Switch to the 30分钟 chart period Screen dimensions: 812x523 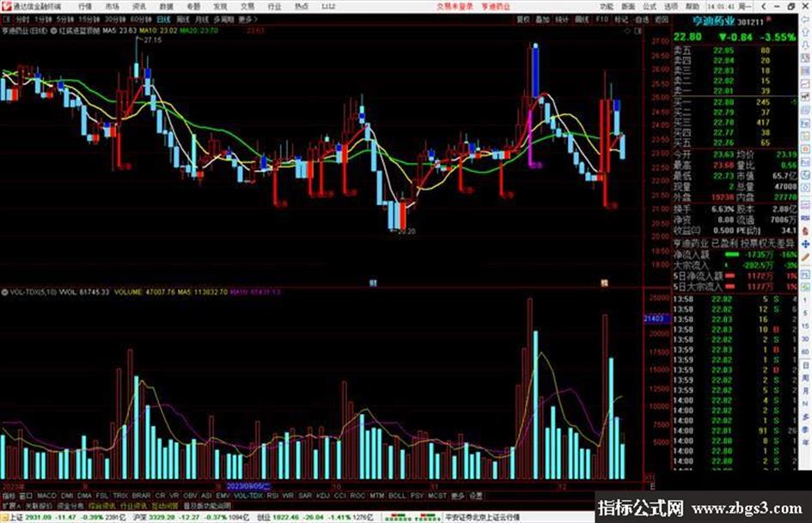tap(115, 19)
